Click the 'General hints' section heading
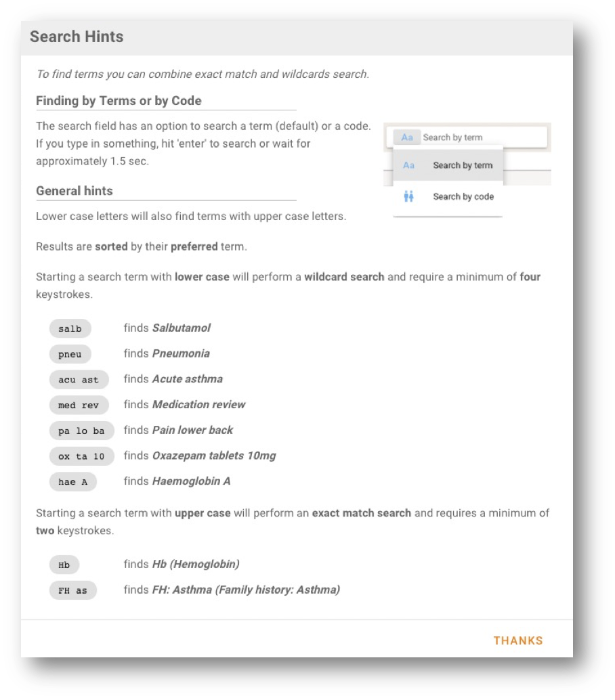Viewport: 615px width, 700px height. click(x=75, y=191)
